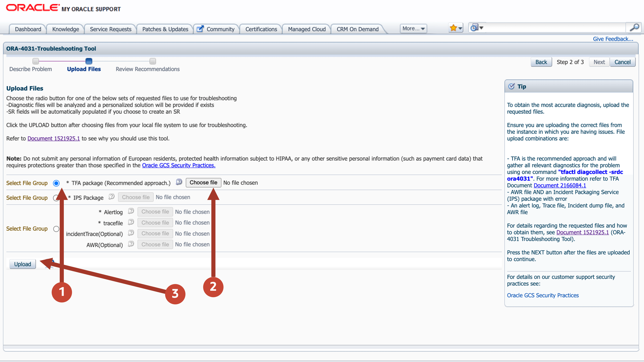Viewport: 644px width, 362px height.
Task: Choose file for TFA package
Action: tap(203, 183)
